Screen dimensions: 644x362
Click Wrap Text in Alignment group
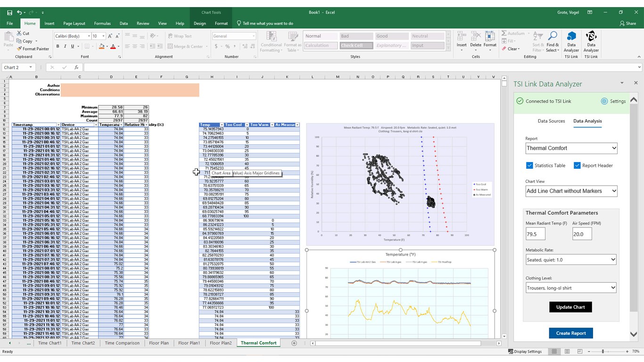(x=180, y=36)
